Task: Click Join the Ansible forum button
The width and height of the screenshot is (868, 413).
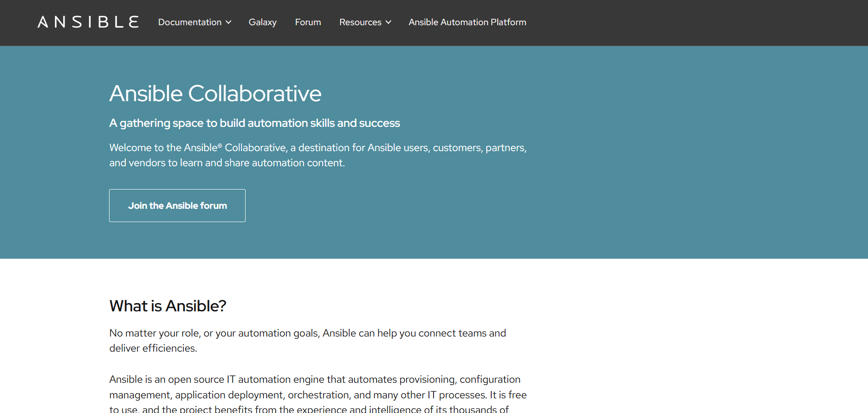Action: pos(177,206)
